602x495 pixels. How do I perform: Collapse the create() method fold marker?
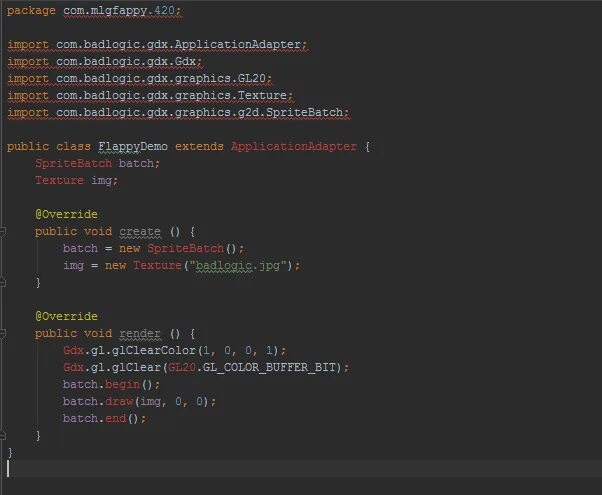coord(2,231)
